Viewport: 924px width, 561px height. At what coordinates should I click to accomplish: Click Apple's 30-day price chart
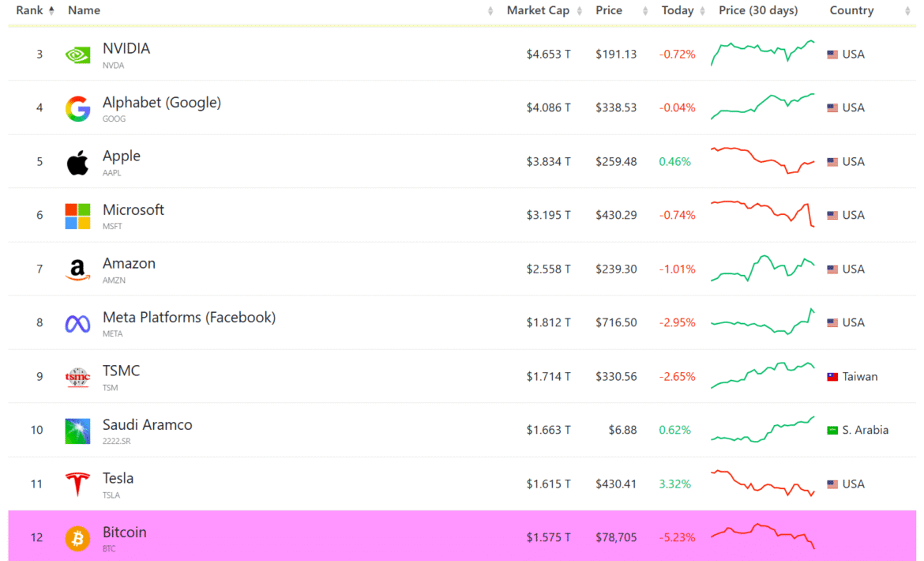coord(762,161)
